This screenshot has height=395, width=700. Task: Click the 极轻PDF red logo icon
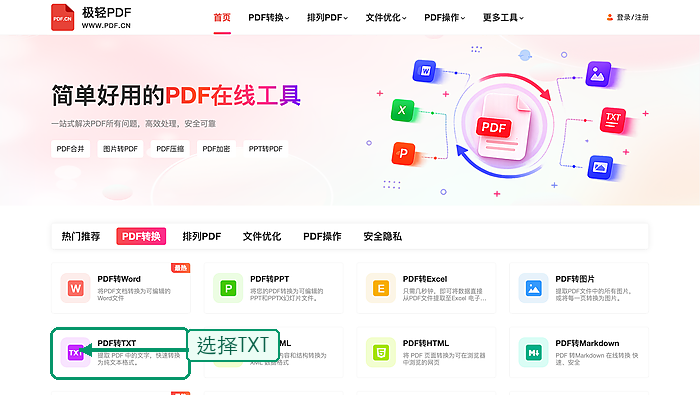tap(62, 17)
